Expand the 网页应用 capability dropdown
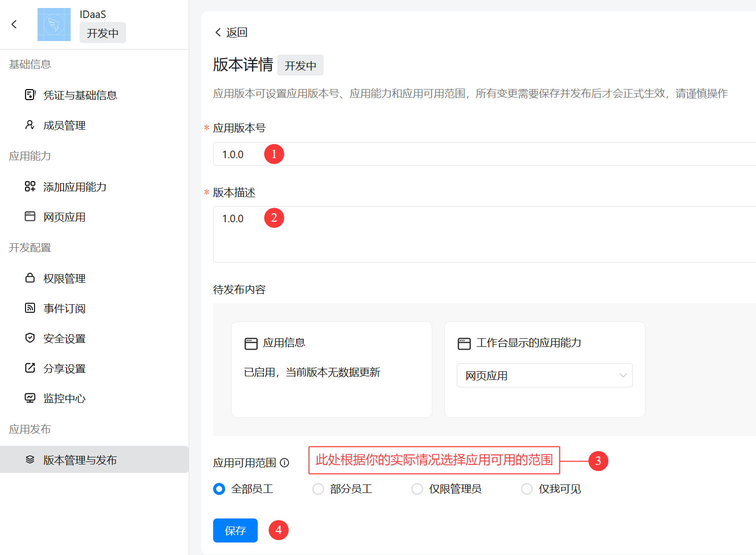Image resolution: width=756 pixels, height=555 pixels. pyautogui.click(x=544, y=375)
